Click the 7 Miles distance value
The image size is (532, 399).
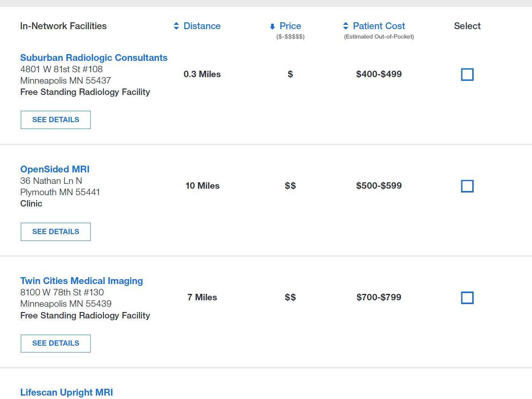click(x=202, y=297)
